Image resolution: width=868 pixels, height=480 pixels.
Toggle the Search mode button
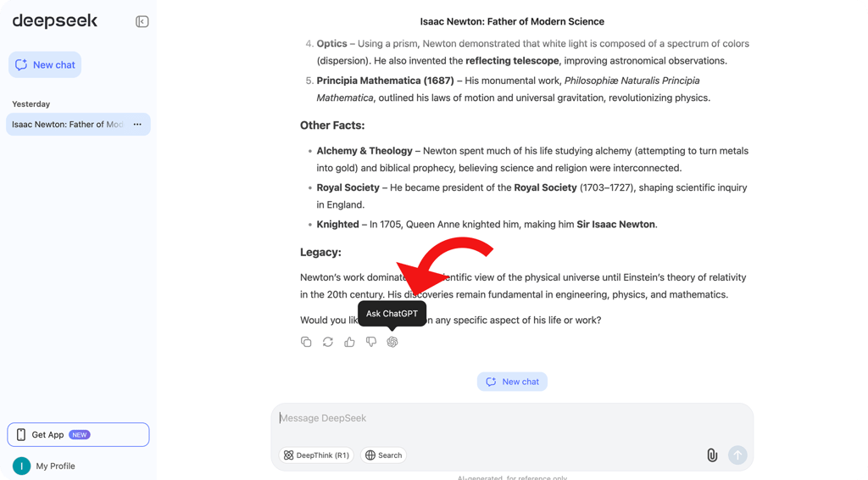(383, 455)
